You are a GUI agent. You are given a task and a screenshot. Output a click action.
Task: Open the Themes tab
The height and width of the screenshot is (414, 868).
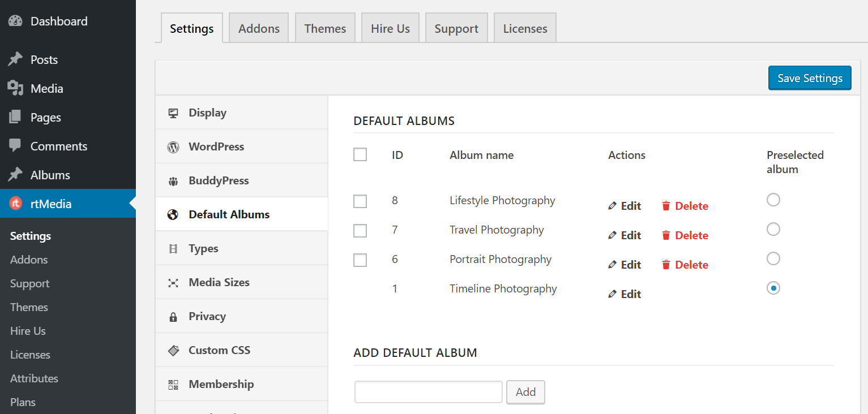point(325,27)
